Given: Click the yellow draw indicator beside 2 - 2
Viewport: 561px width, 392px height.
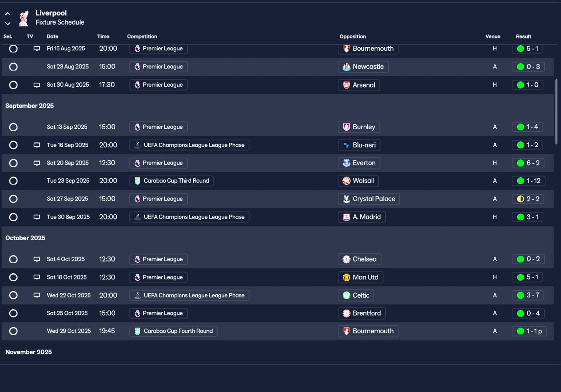Looking at the screenshot, I should 521,199.
